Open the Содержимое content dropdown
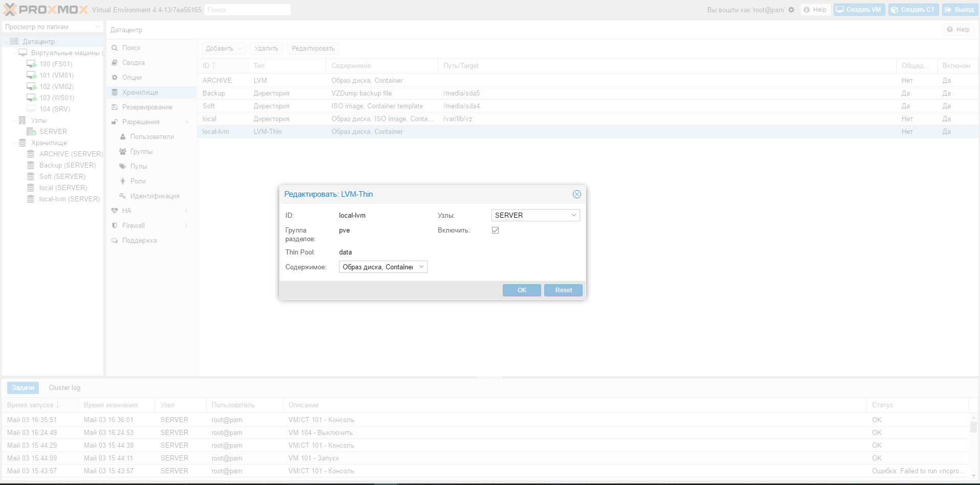This screenshot has width=980, height=485. (421, 267)
